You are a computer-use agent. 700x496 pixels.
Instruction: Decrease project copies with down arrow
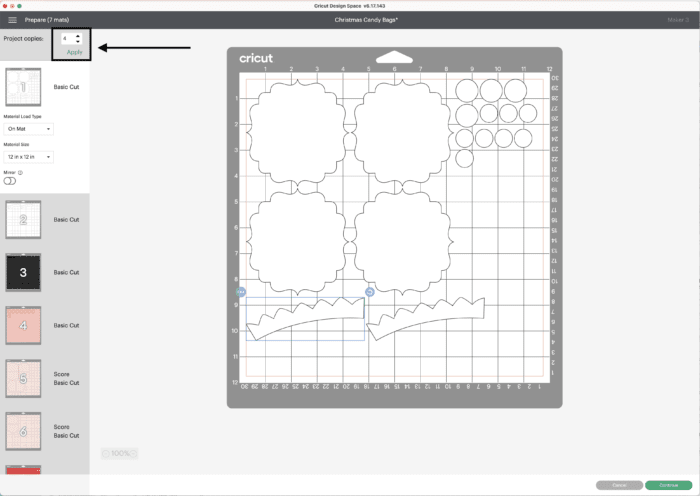78,42
